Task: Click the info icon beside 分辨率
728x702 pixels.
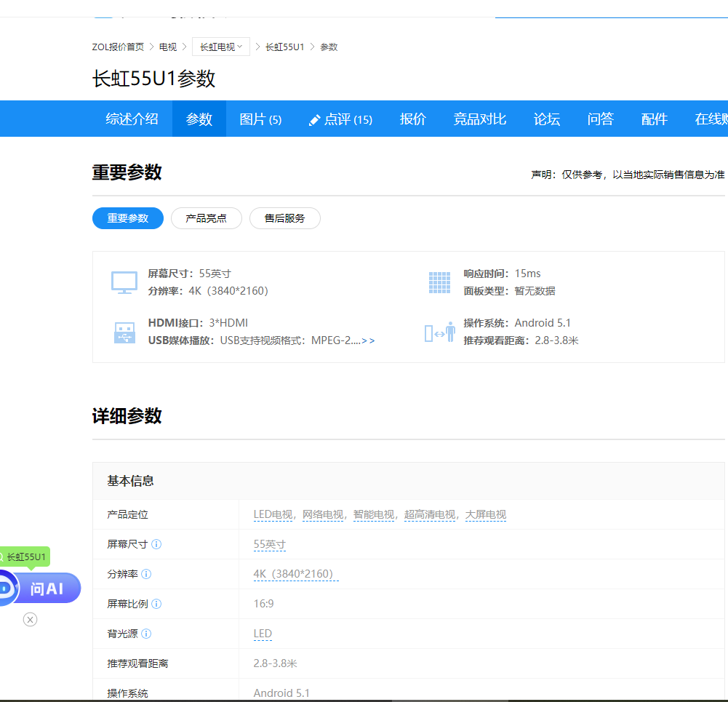Action: (146, 574)
